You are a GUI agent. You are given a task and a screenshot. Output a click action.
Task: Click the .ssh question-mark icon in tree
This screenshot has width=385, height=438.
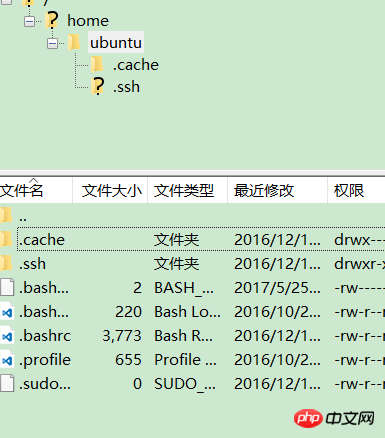pyautogui.click(x=98, y=86)
